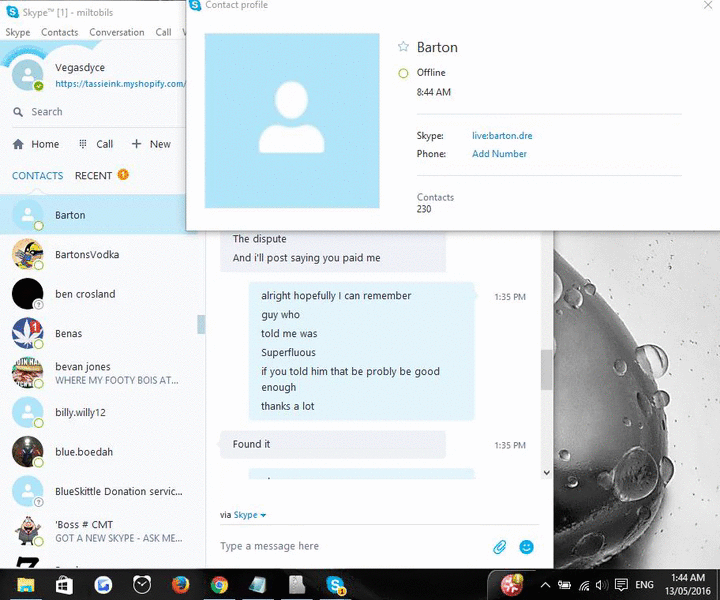Close the Contact profile window
The image size is (720, 600).
pos(708,5)
